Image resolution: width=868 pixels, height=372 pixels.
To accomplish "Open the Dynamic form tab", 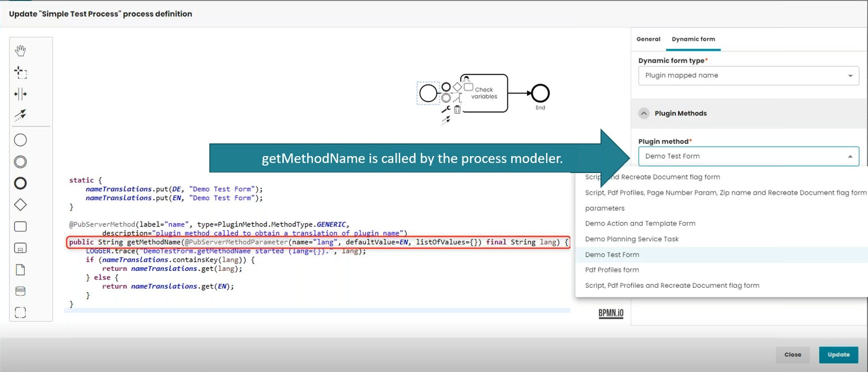I will 693,39.
